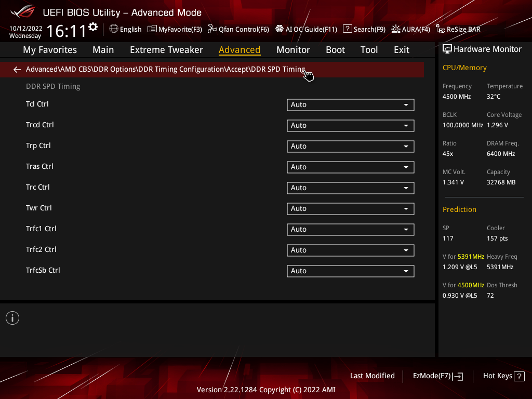Click the 32768 MB capacity value
This screenshot has height=399, width=532.
[x=501, y=182]
